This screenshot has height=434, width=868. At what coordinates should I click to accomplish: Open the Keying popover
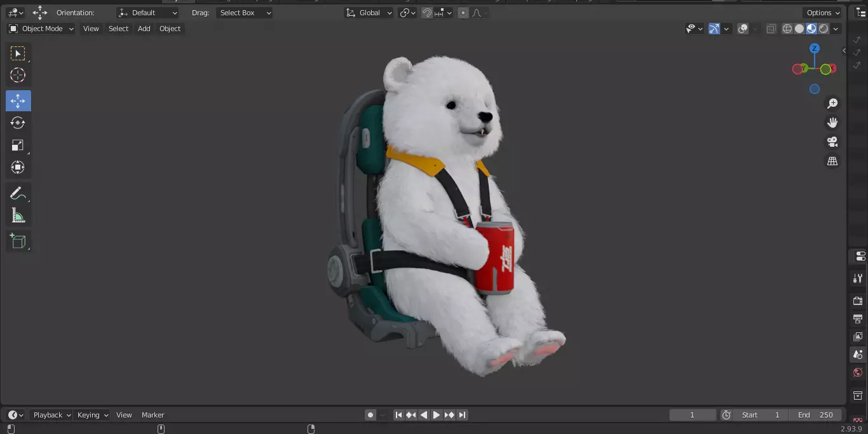point(93,415)
